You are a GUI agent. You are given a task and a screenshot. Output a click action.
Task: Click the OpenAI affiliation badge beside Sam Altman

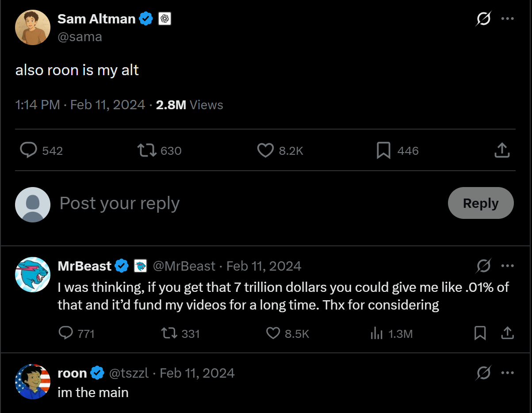pyautogui.click(x=165, y=19)
